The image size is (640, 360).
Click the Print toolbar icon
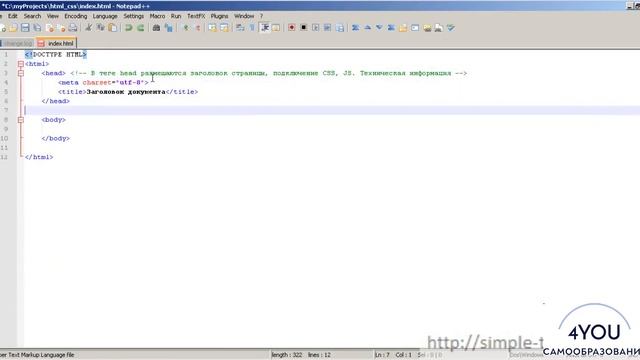pyautogui.click(x=73, y=28)
